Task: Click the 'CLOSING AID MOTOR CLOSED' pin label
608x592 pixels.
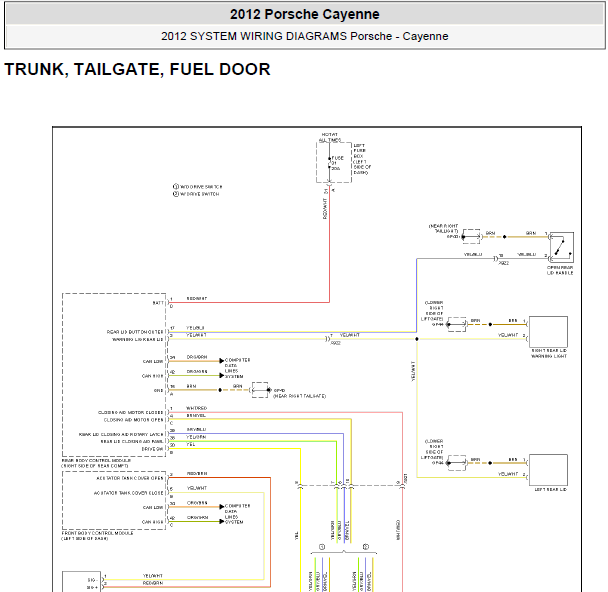Action: pyautogui.click(x=131, y=413)
